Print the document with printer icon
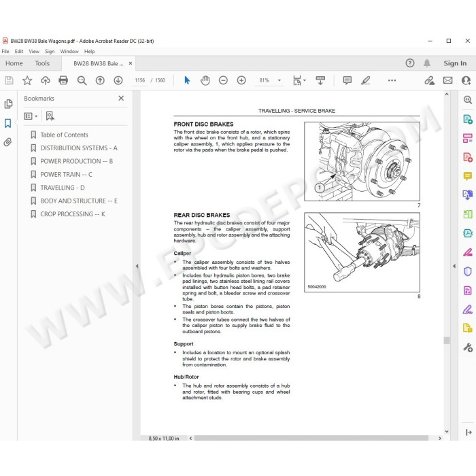The image size is (476, 476). [63, 80]
